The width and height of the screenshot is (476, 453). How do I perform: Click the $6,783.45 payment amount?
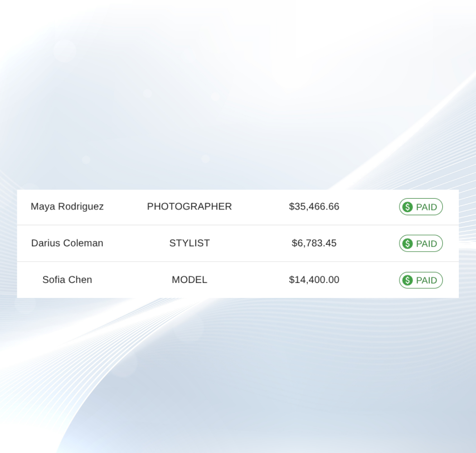coord(314,244)
